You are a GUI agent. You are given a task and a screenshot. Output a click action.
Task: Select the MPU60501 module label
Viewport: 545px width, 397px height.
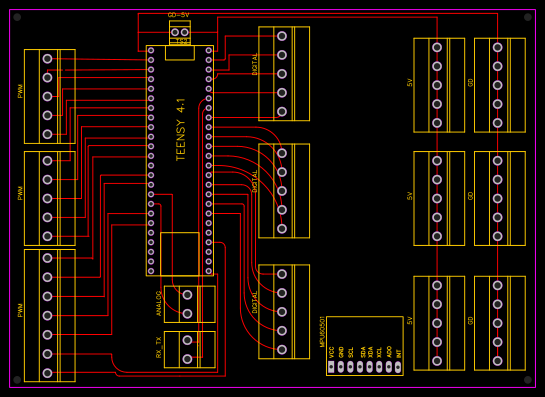coord(322,332)
